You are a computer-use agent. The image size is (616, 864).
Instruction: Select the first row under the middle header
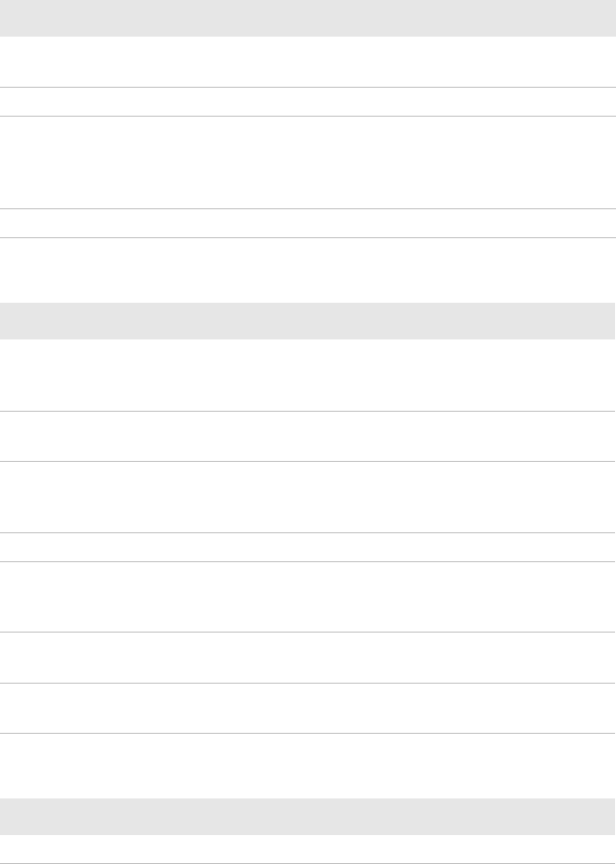pos(308,375)
